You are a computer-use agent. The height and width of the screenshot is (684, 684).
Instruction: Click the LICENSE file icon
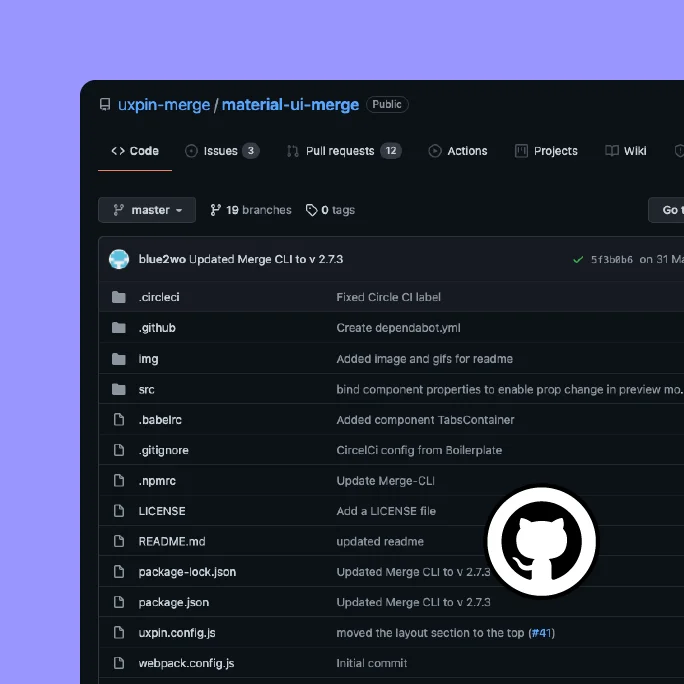(119, 510)
